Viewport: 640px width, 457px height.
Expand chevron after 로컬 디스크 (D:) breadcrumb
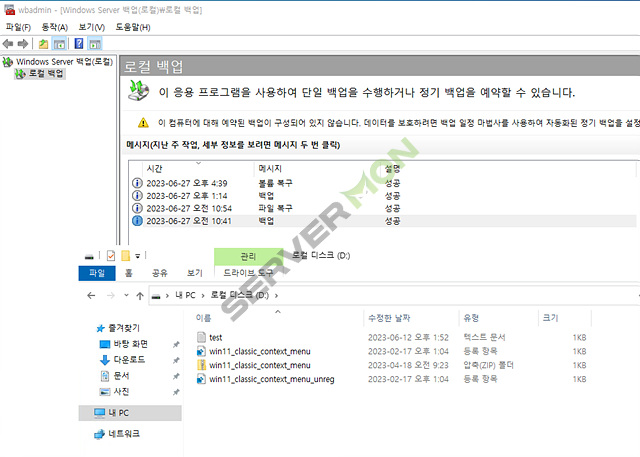pos(276,295)
